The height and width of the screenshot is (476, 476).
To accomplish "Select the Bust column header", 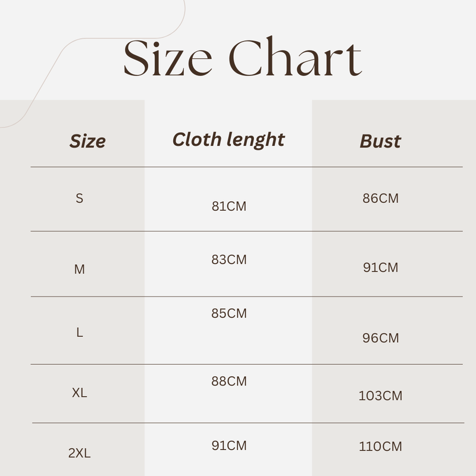I will 380,141.
